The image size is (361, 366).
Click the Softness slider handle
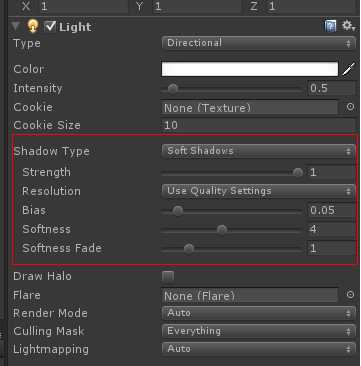click(x=222, y=229)
